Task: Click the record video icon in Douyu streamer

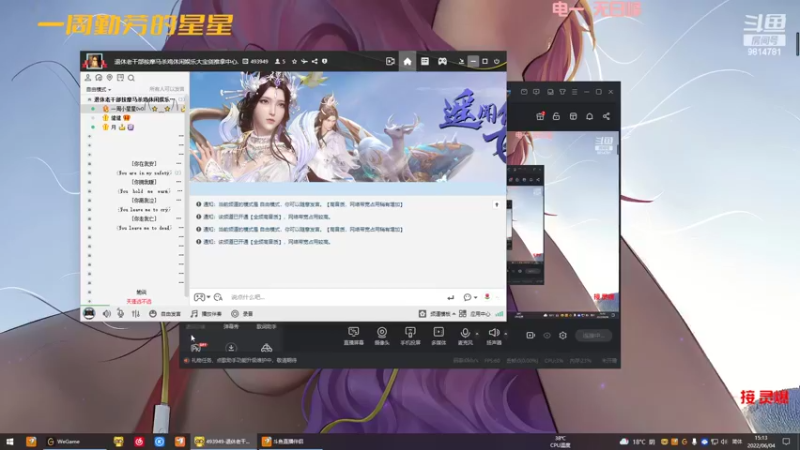Action: tap(531, 335)
